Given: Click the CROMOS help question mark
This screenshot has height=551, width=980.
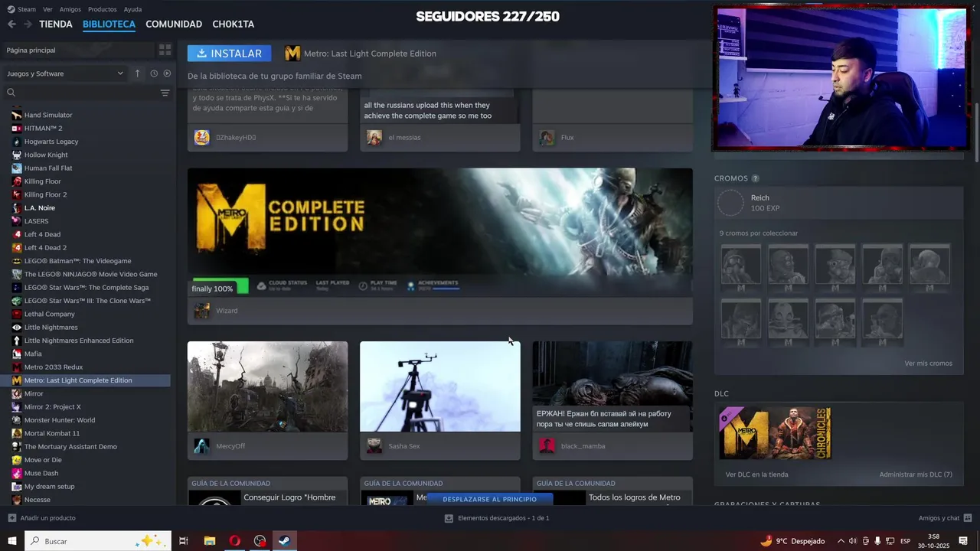Looking at the screenshot, I should pyautogui.click(x=756, y=178).
